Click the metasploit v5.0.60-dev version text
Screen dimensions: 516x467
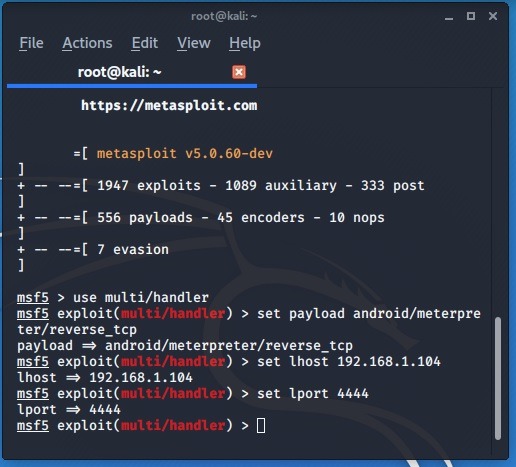click(185, 154)
